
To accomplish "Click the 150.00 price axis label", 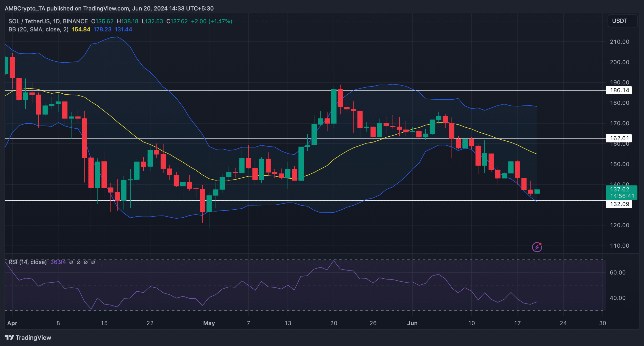I will (x=619, y=164).
